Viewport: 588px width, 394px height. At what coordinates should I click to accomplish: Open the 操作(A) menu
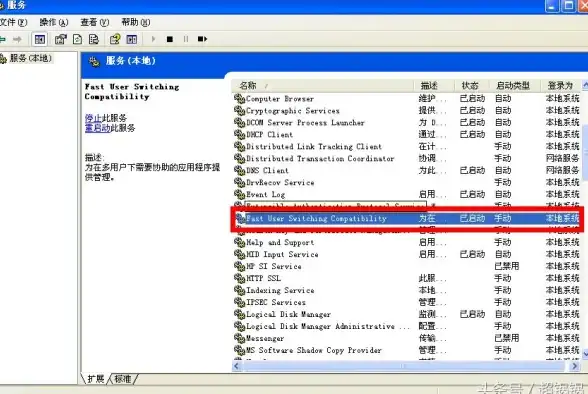[x=54, y=22]
